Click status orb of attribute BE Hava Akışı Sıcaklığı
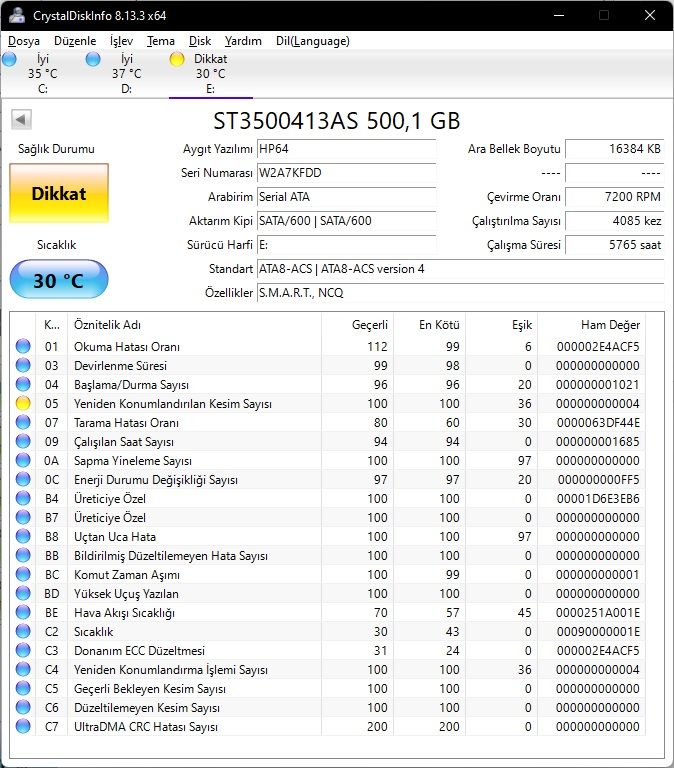This screenshot has height=768, width=674. click(x=23, y=612)
